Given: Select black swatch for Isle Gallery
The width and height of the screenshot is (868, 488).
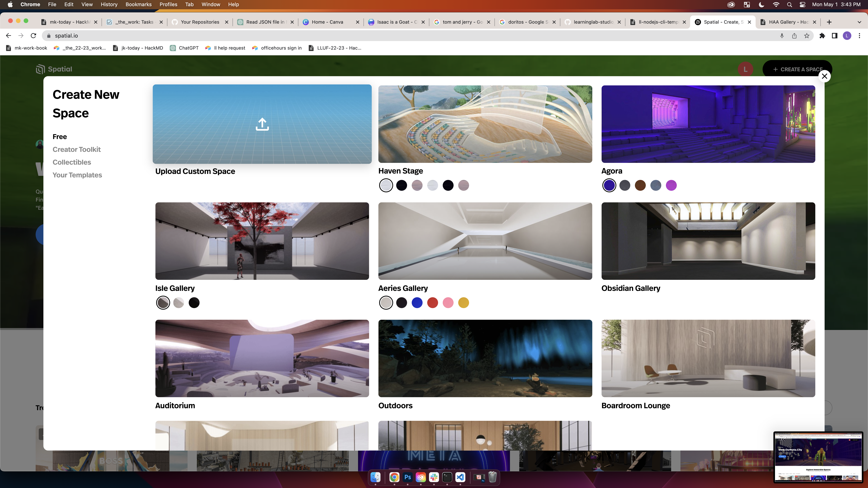Looking at the screenshot, I should [194, 303].
